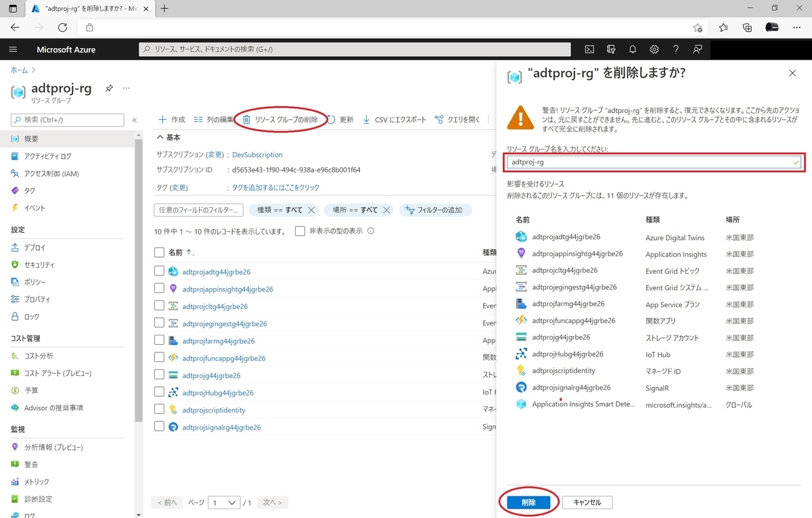Image resolution: width=812 pixels, height=518 pixels.
Task: Add this page to browser favorites
Action: point(698,28)
